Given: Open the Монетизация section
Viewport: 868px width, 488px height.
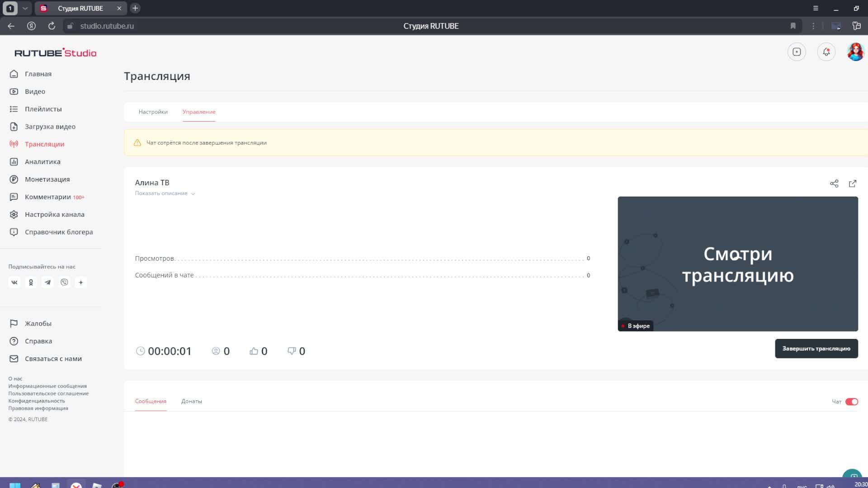Looking at the screenshot, I should [x=40, y=179].
